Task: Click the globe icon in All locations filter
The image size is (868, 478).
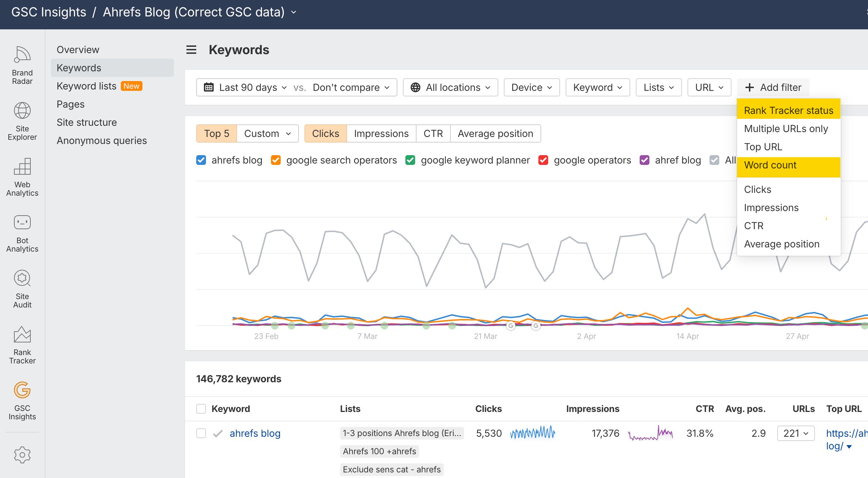Action: [415, 87]
